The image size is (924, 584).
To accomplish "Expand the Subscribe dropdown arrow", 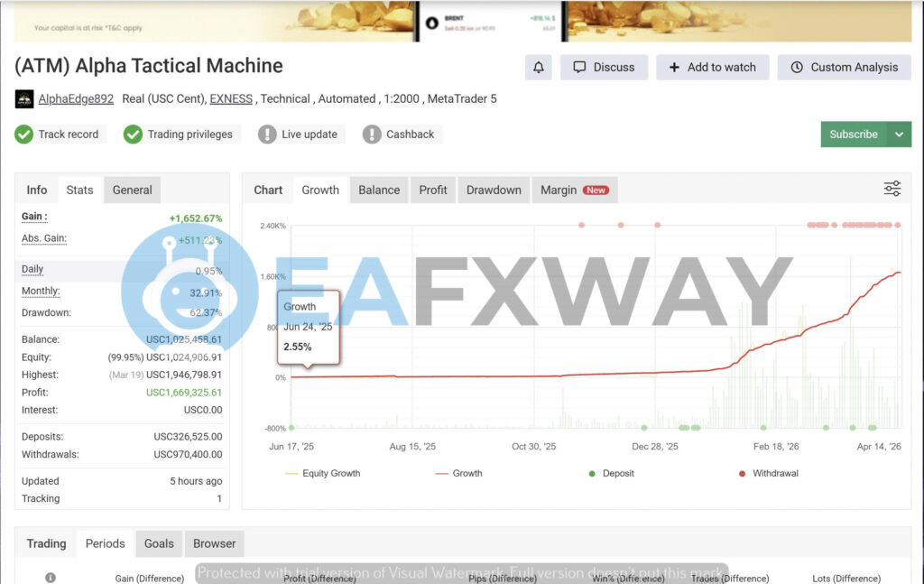I will (899, 134).
